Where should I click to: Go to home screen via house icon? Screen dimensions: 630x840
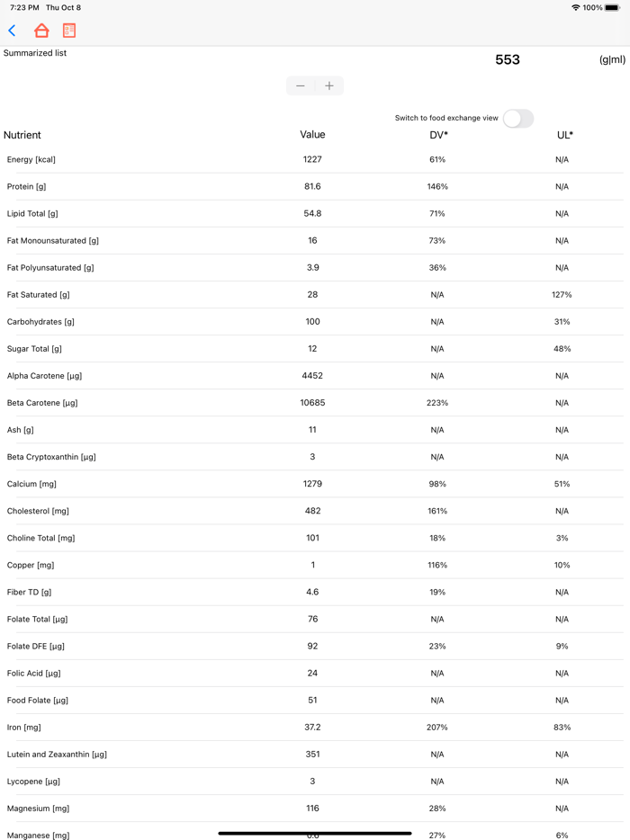click(x=41, y=31)
